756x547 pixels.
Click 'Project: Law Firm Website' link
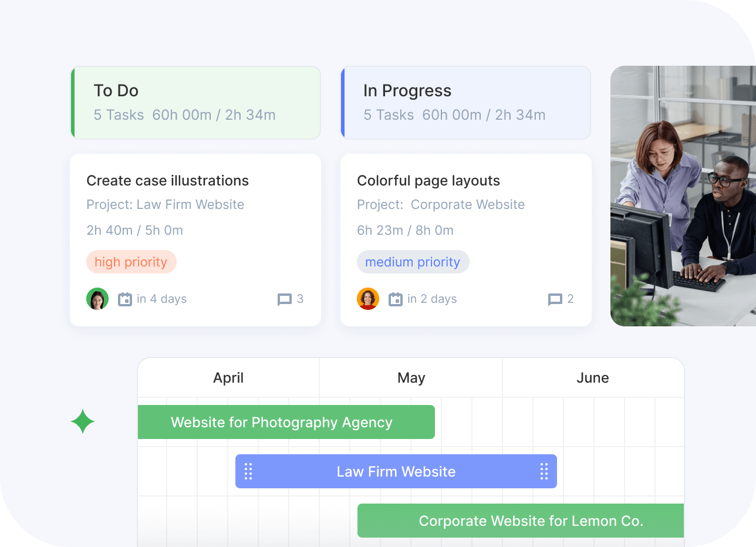coord(166,205)
